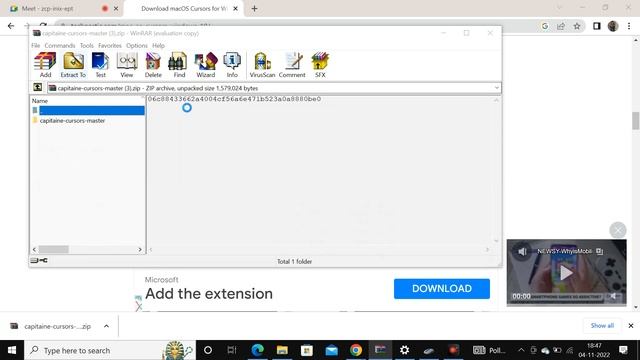The image size is (640, 360).
Task: Click the drive/key icon in WinRAR status bar
Action: click(x=39, y=260)
